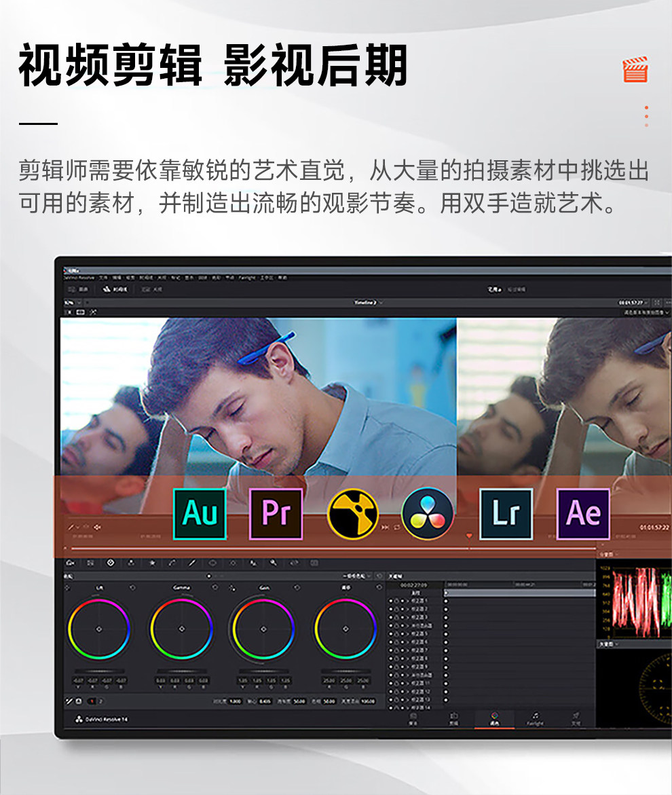Click the Premiere Pro Pr icon
The image size is (672, 795).
pos(276,514)
